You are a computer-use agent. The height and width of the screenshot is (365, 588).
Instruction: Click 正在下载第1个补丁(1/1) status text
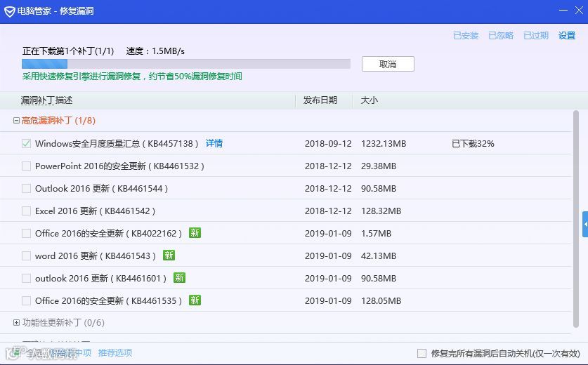68,51
